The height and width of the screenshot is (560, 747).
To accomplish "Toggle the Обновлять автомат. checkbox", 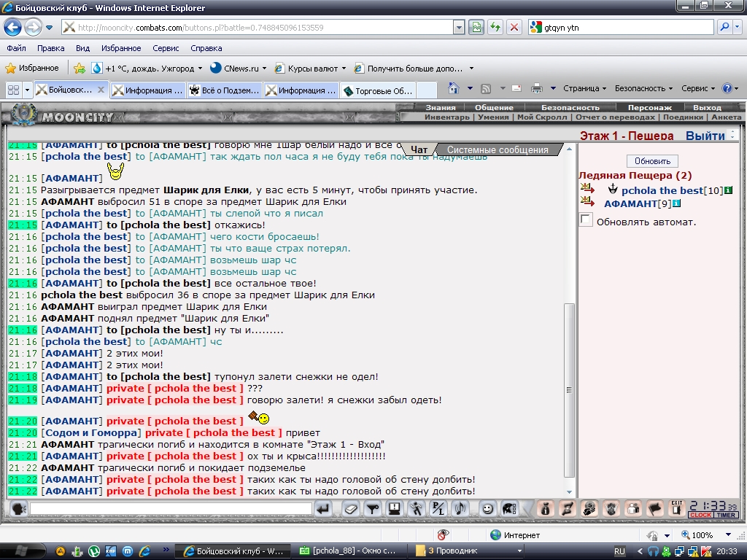I will [x=586, y=220].
